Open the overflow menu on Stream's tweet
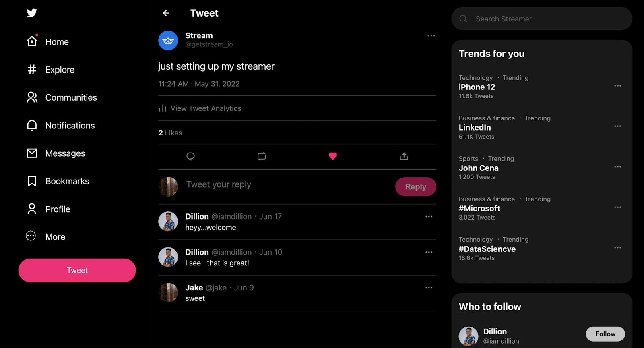 (x=431, y=35)
